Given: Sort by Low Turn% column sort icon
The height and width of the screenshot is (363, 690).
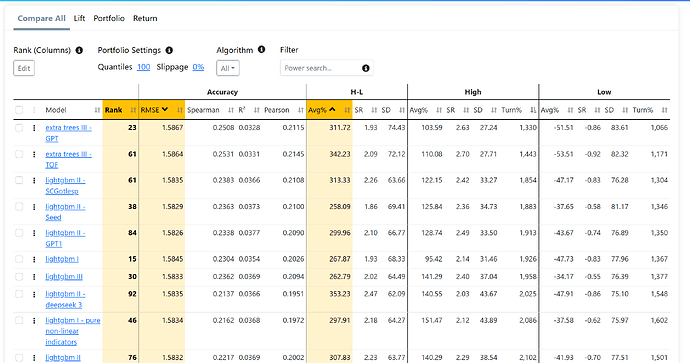Looking at the screenshot, I should pos(664,110).
